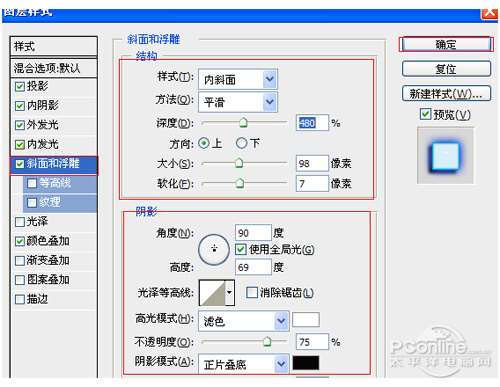Open the 样式(T) style dropdown showing 内斜面
Screen dimensions: 500x387
click(238, 79)
